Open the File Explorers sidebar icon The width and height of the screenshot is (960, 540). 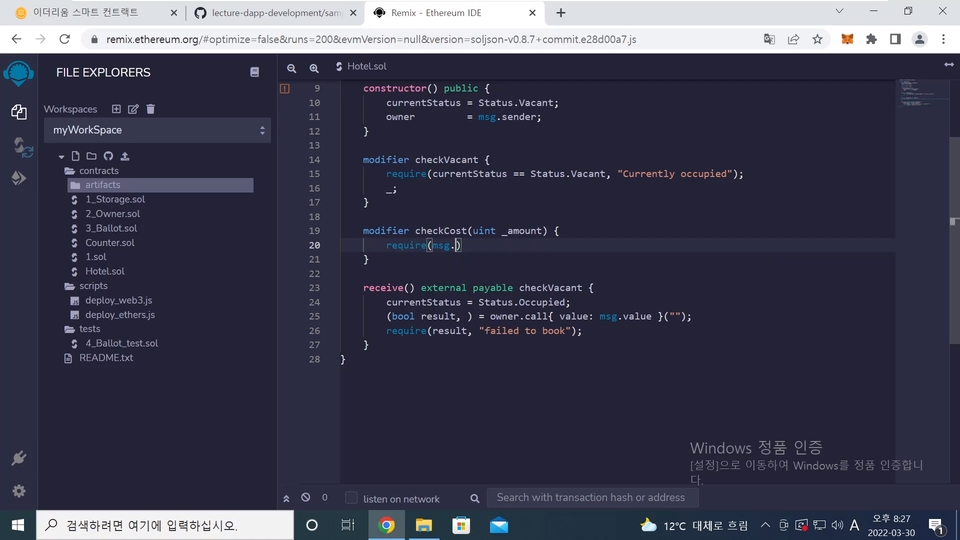point(18,111)
